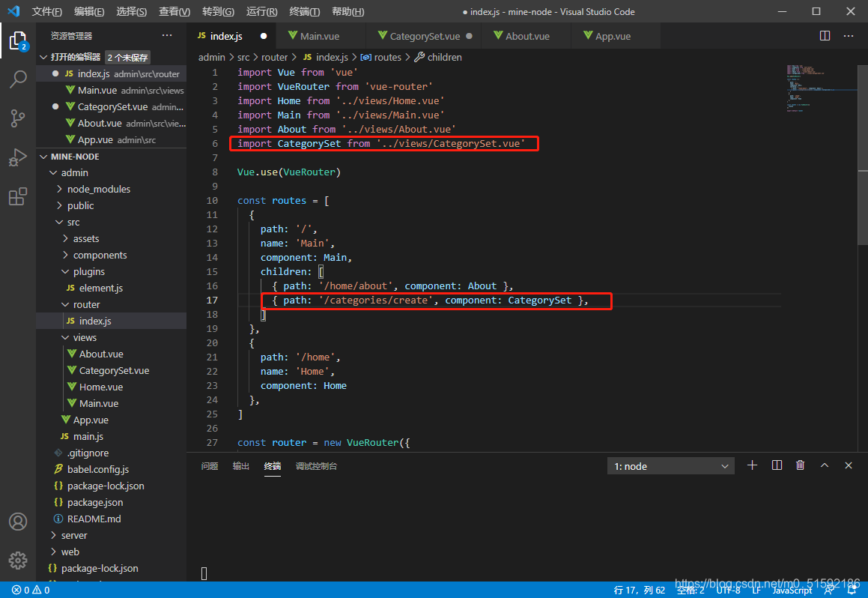The image size is (868, 598).
Task: Kill terminal with the trash icon
Action: tap(800, 465)
